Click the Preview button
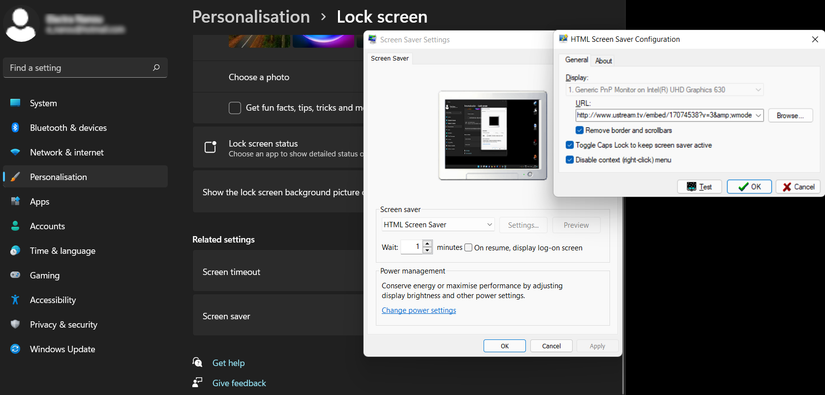The height and width of the screenshot is (395, 825). (x=576, y=225)
